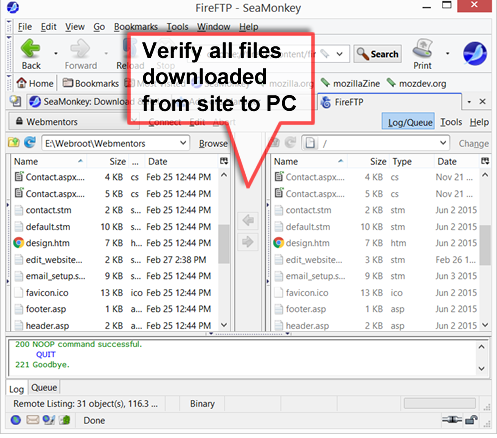
Task: Expand the URL bar history dropdown
Action: pos(339,54)
